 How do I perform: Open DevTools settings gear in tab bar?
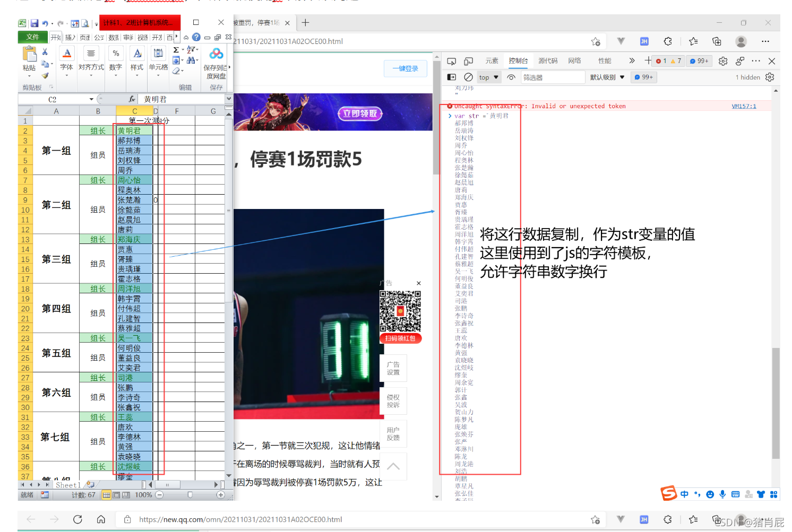[723, 61]
